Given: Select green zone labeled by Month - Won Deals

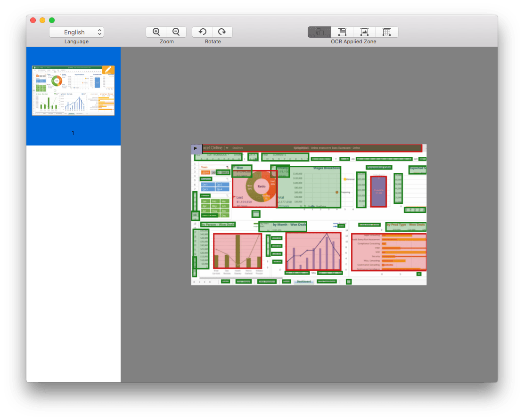Looking at the screenshot, I should [x=283, y=226].
